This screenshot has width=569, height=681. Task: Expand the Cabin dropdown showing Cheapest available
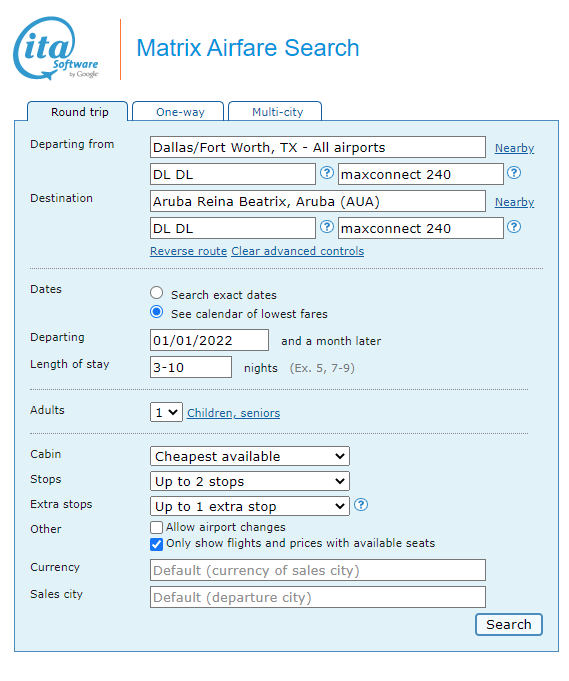point(250,456)
